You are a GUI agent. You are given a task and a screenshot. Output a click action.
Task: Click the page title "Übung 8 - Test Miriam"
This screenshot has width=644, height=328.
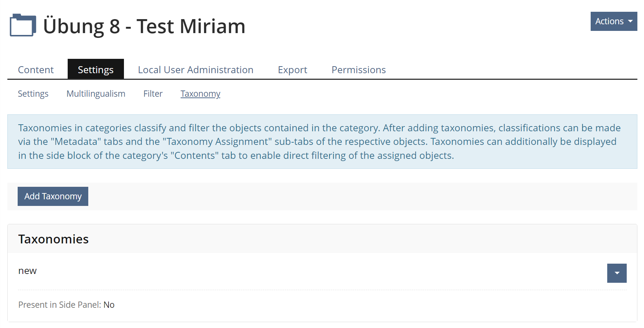coord(144,26)
